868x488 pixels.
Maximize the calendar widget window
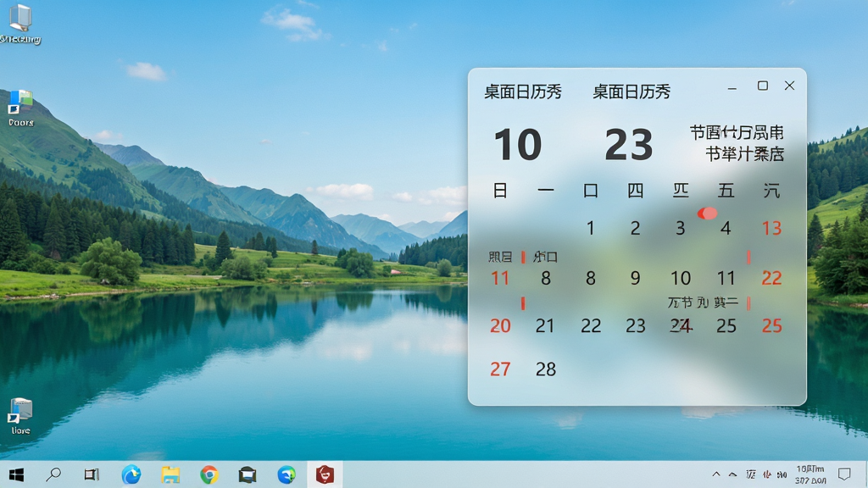click(x=763, y=86)
